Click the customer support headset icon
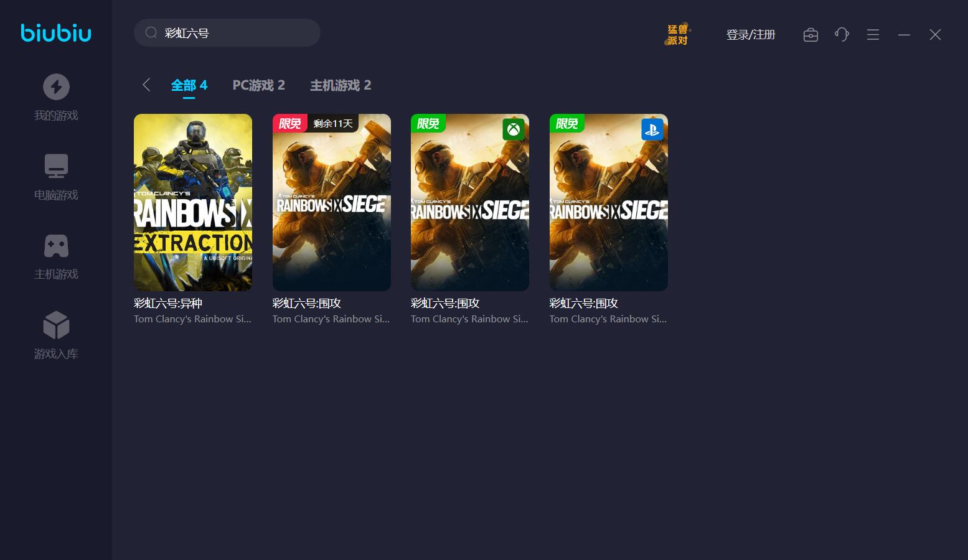This screenshot has height=560, width=968. click(x=842, y=35)
